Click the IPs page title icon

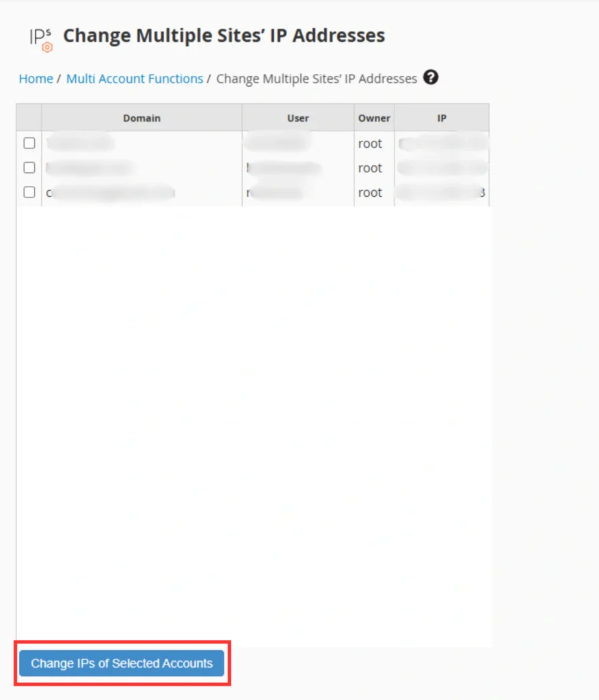pos(41,40)
